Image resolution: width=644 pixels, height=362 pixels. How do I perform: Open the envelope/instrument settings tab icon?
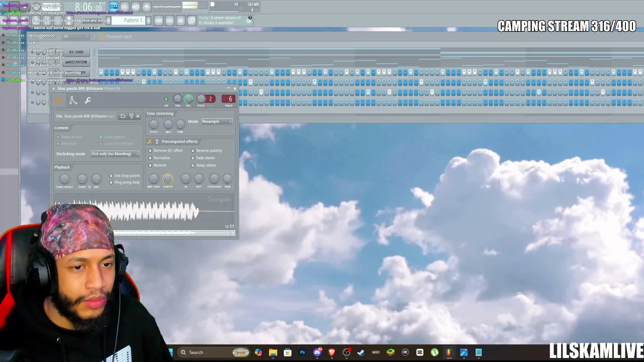point(73,101)
